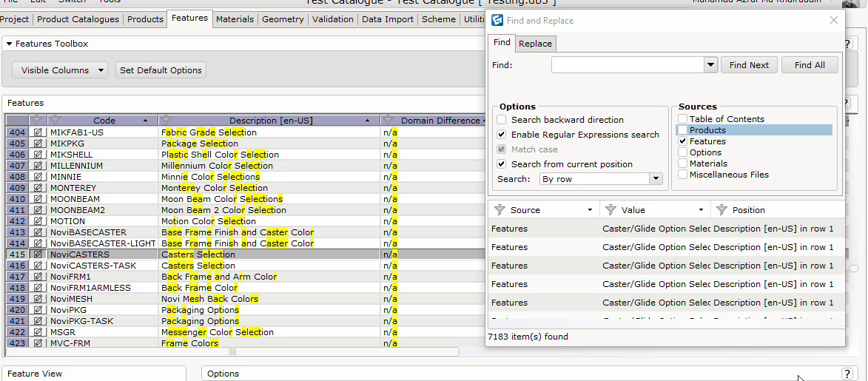
Task: Open the Geometry tab
Action: (283, 19)
